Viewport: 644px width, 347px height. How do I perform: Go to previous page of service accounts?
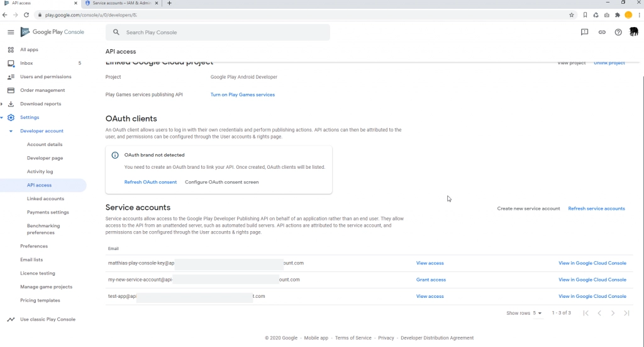[599, 313]
